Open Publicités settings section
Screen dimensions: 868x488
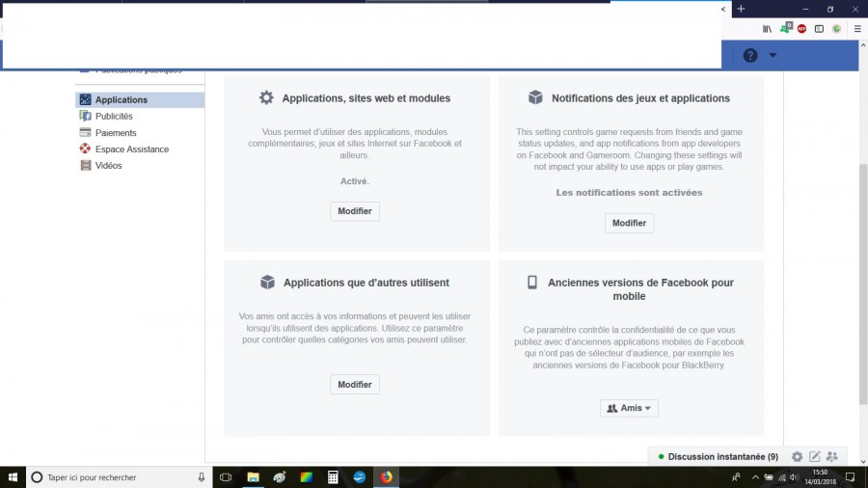point(114,116)
